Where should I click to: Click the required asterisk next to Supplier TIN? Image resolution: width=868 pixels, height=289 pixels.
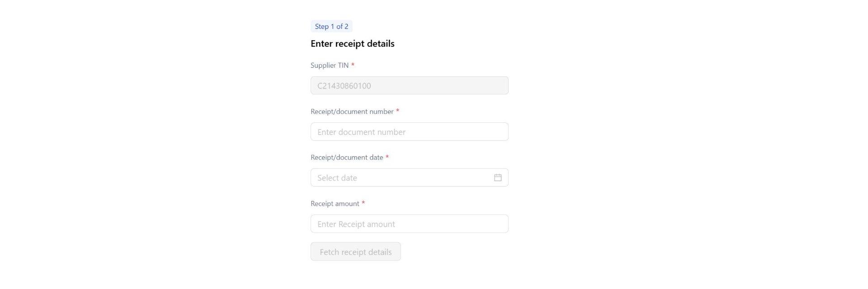pyautogui.click(x=352, y=65)
